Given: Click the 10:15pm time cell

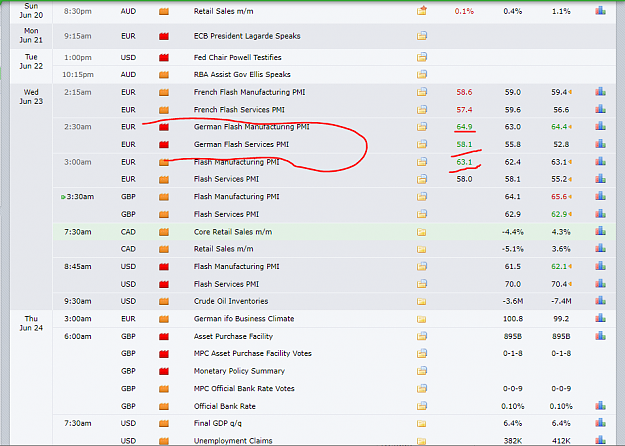Looking at the screenshot, I should pos(78,75).
